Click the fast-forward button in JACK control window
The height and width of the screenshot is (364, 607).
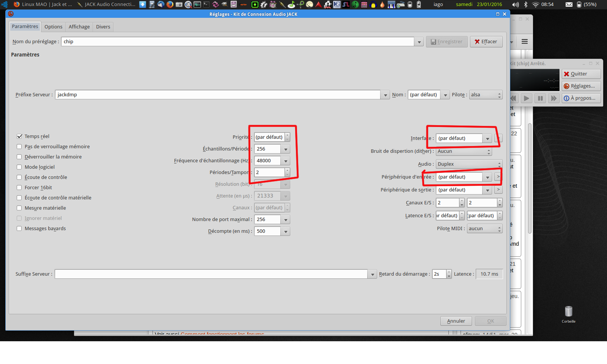pos(554,98)
